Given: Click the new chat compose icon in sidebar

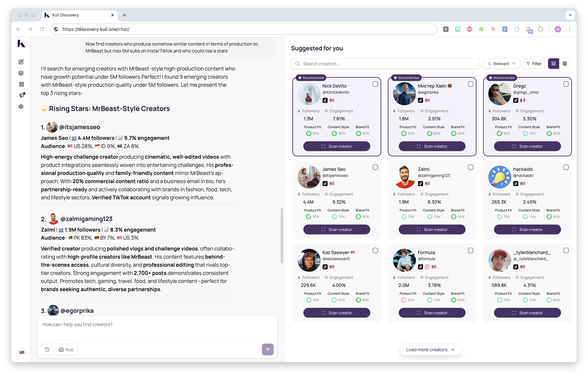Looking at the screenshot, I should [21, 62].
